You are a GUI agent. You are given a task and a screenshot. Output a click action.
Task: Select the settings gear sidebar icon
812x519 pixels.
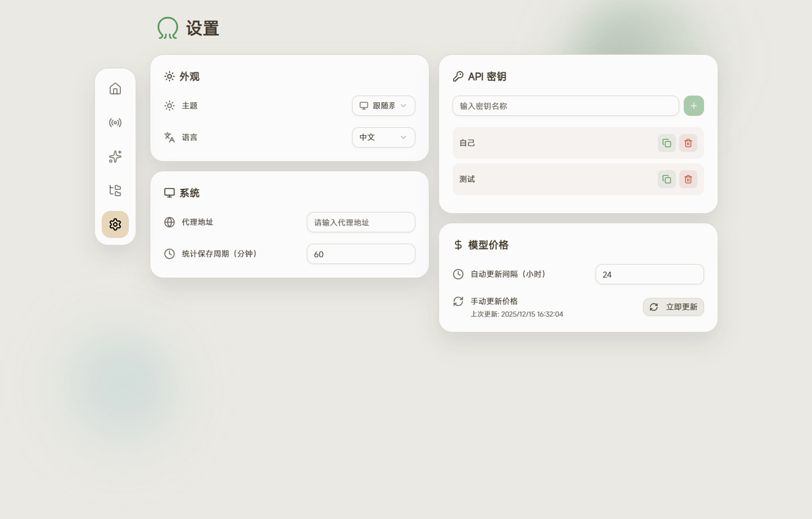[x=115, y=224]
